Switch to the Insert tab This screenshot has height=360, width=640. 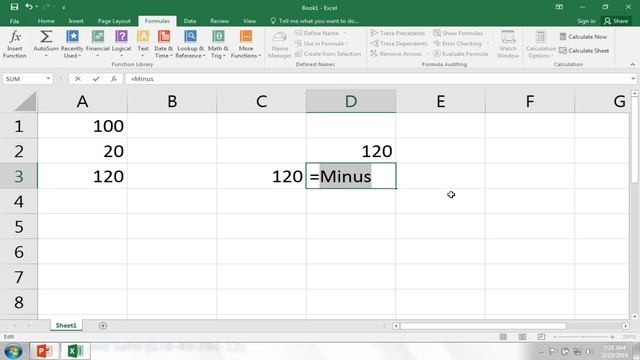coord(76,21)
